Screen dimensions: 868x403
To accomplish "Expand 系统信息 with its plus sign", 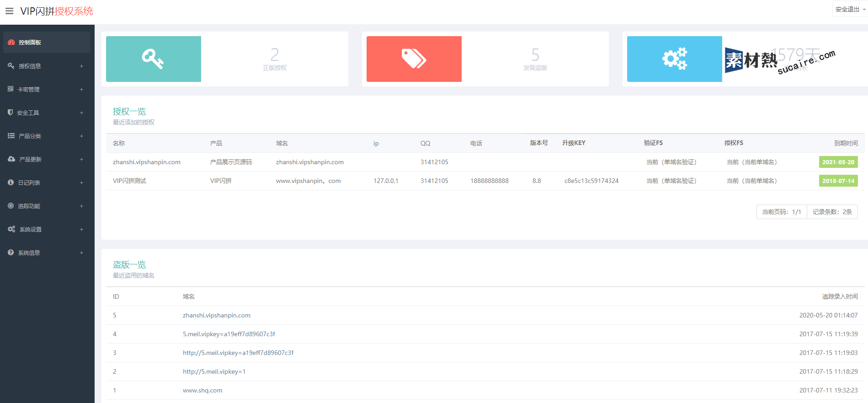I will pyautogui.click(x=81, y=253).
